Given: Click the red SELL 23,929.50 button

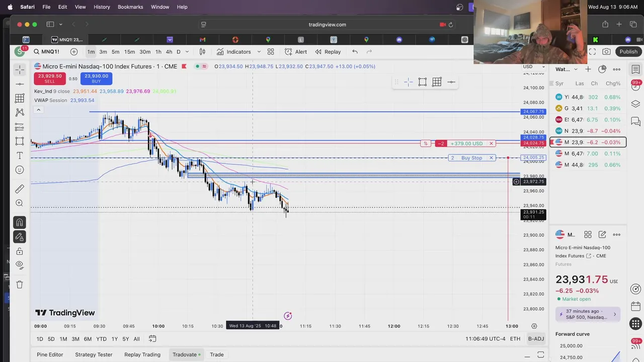Looking at the screenshot, I should pyautogui.click(x=49, y=78).
